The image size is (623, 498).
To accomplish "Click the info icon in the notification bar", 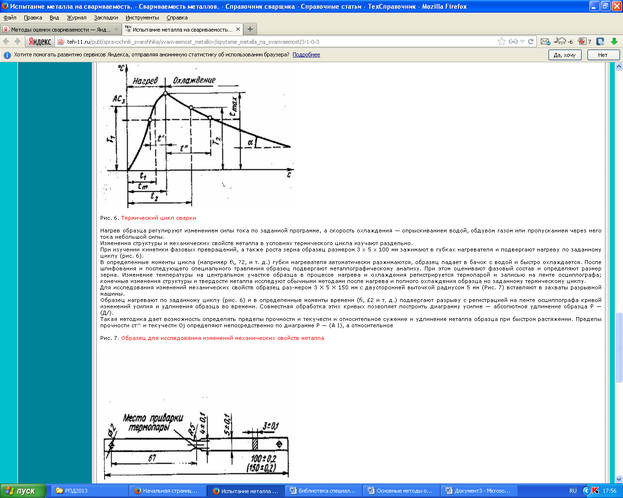I will click(x=7, y=55).
